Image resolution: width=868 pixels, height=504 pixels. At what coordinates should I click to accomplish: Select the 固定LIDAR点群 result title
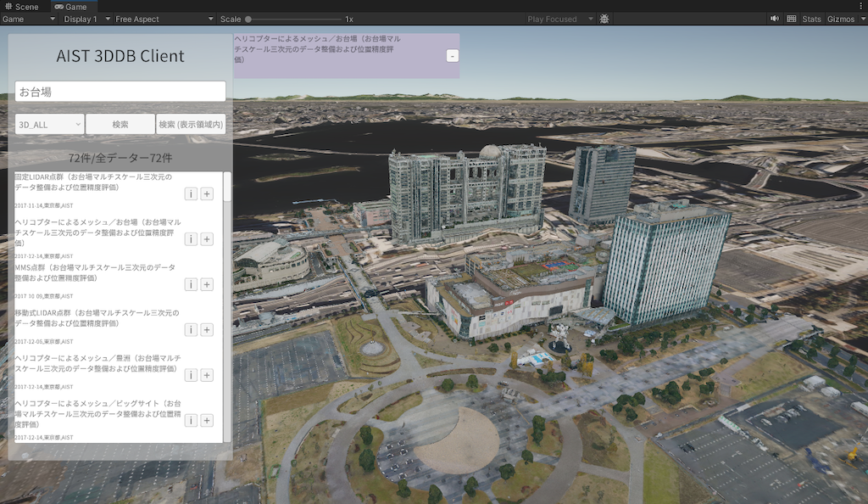(93, 182)
